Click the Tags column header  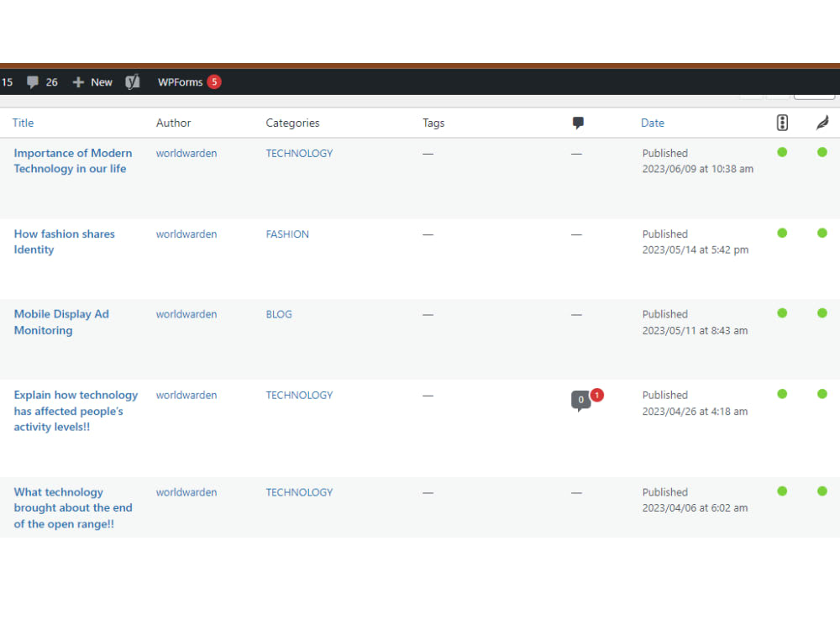pyautogui.click(x=433, y=123)
